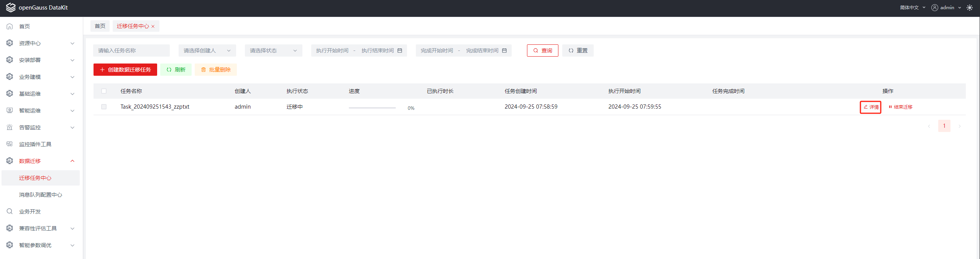Open the 请选择创建人 dropdown
Screen dimensions: 980x259
207,50
